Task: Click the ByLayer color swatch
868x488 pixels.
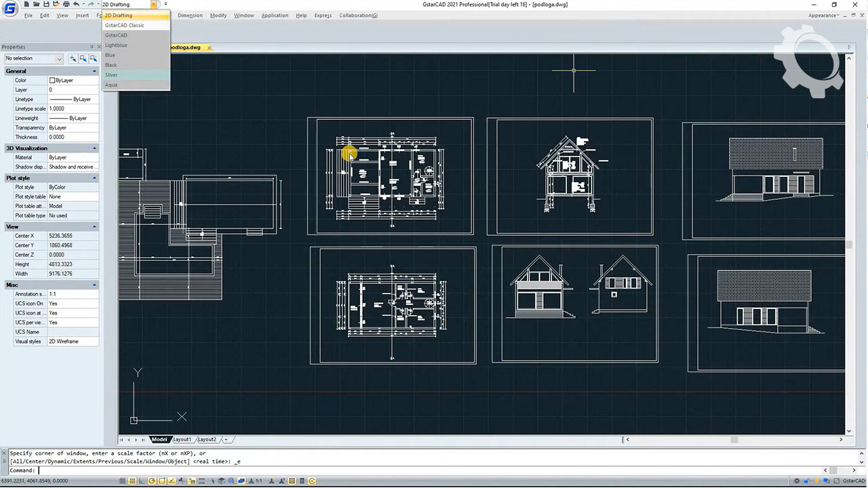Action: coord(52,81)
